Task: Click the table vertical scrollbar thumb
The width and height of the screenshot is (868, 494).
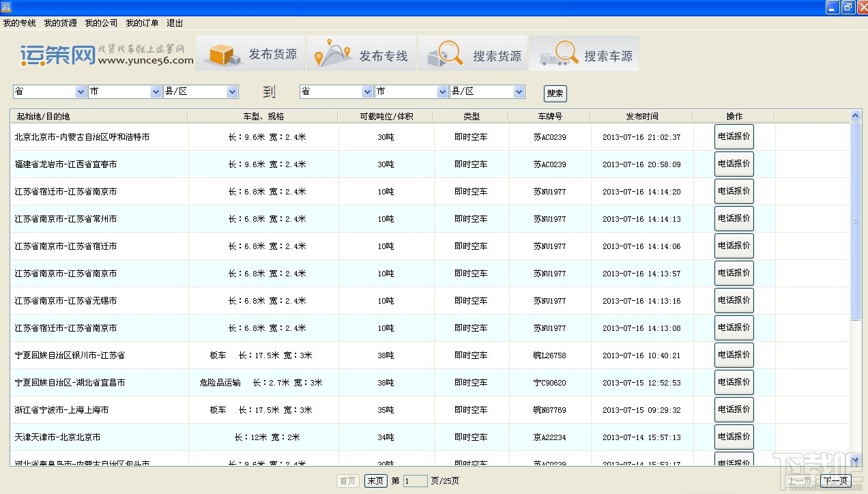Action: (856, 220)
